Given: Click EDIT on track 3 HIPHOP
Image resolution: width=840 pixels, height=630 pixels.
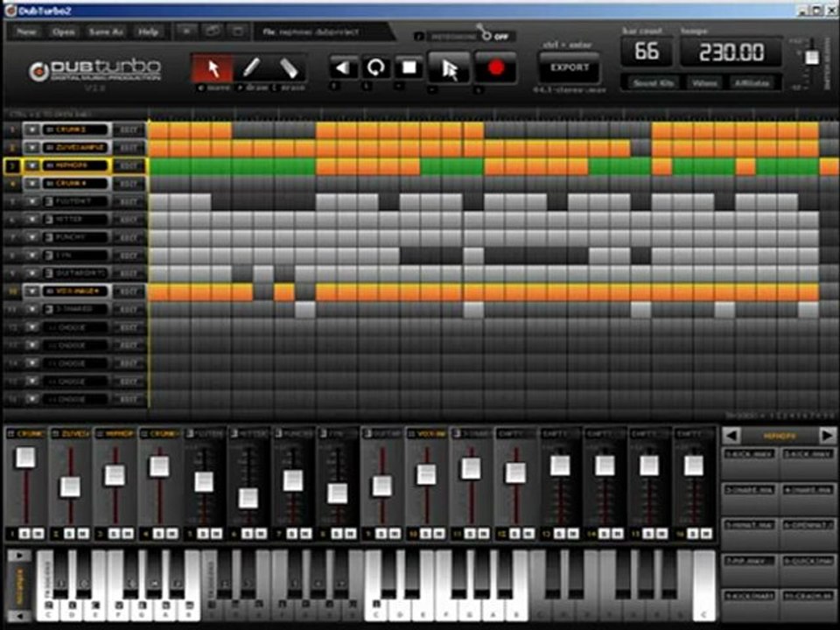Looking at the screenshot, I should (129, 166).
